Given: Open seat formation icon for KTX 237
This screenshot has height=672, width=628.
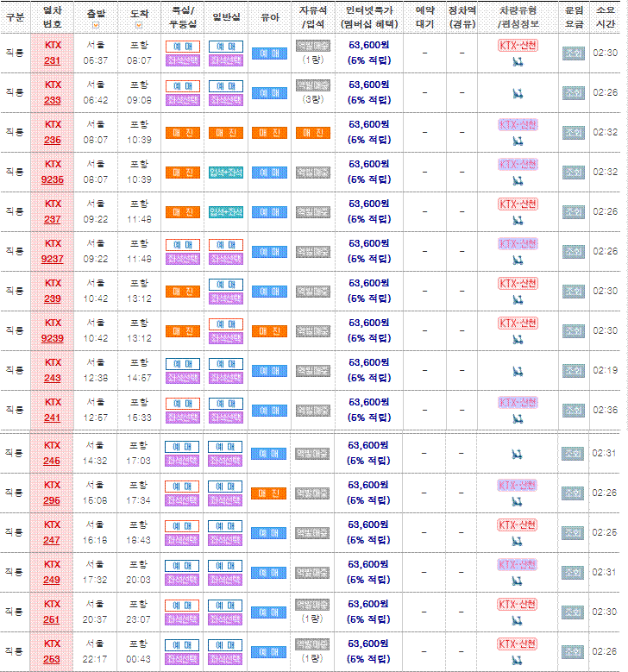Looking at the screenshot, I should [518, 221].
